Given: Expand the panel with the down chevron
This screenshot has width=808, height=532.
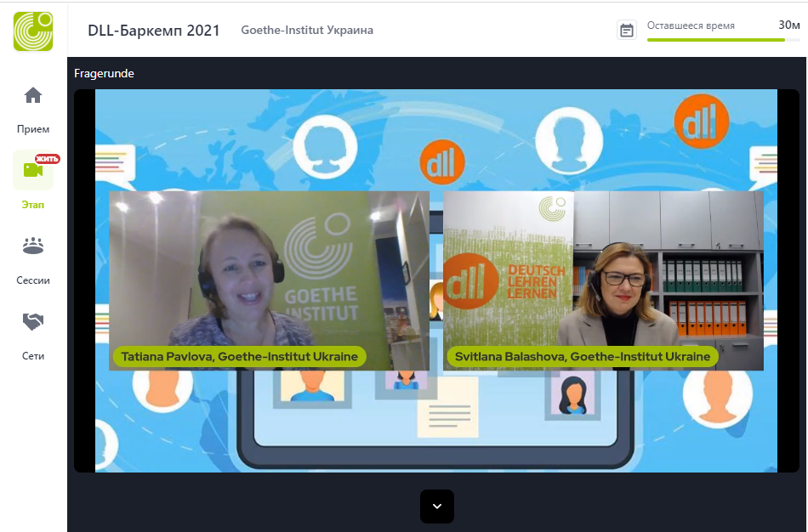Looking at the screenshot, I should (437, 507).
